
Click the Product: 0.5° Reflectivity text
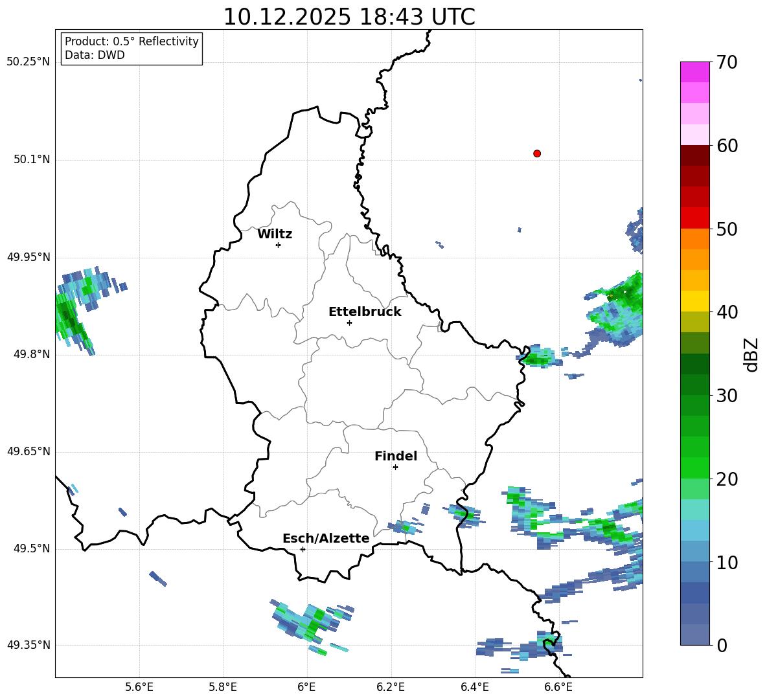tap(132, 41)
